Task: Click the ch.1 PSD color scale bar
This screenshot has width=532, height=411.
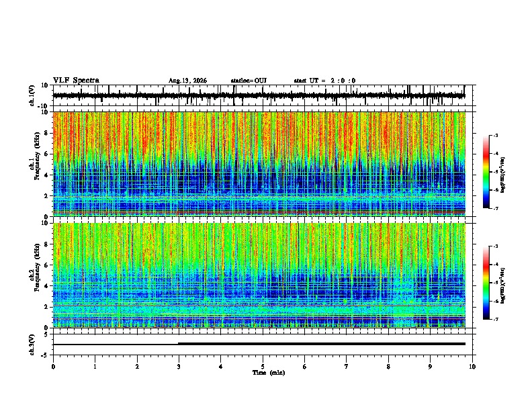Action: pyautogui.click(x=486, y=172)
